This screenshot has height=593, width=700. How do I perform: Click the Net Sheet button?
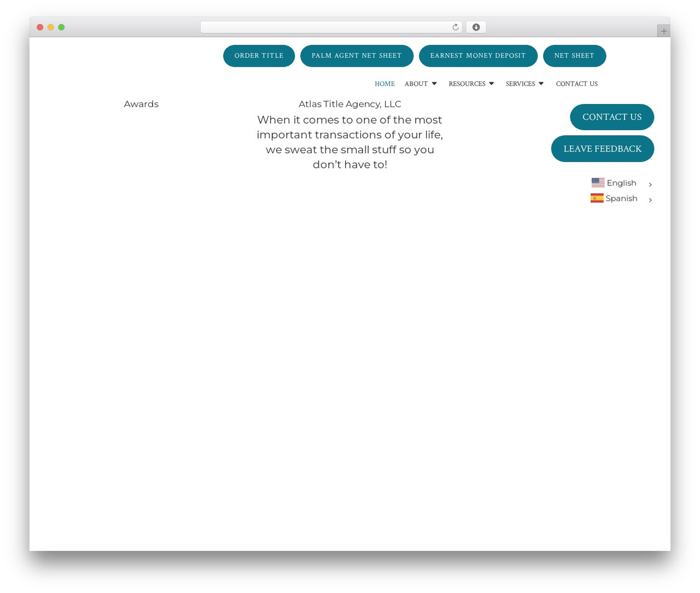[x=574, y=56]
